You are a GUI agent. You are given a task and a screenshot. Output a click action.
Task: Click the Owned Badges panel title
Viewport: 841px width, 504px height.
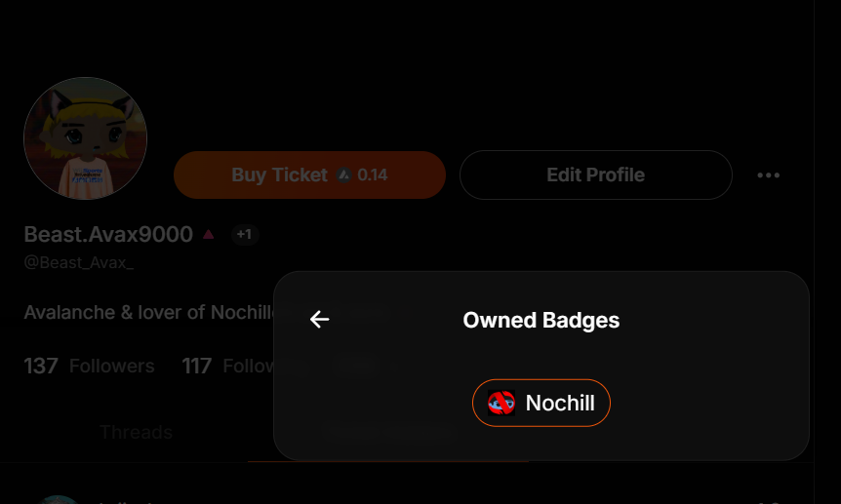click(541, 320)
